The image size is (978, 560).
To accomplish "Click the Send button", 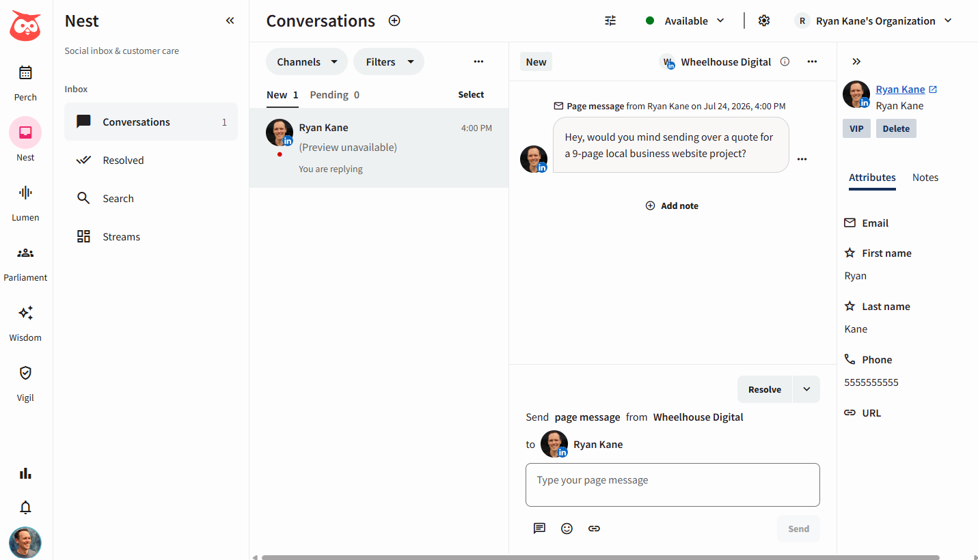I will pos(798,529).
